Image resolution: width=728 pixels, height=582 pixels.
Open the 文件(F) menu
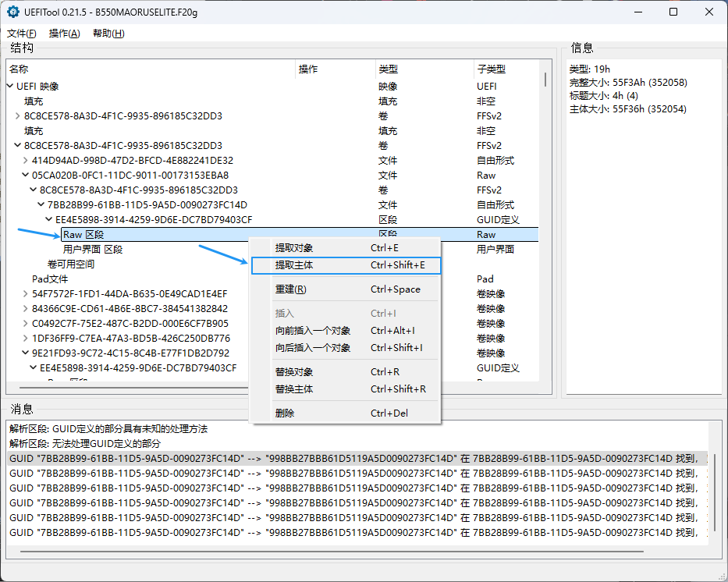[22, 34]
